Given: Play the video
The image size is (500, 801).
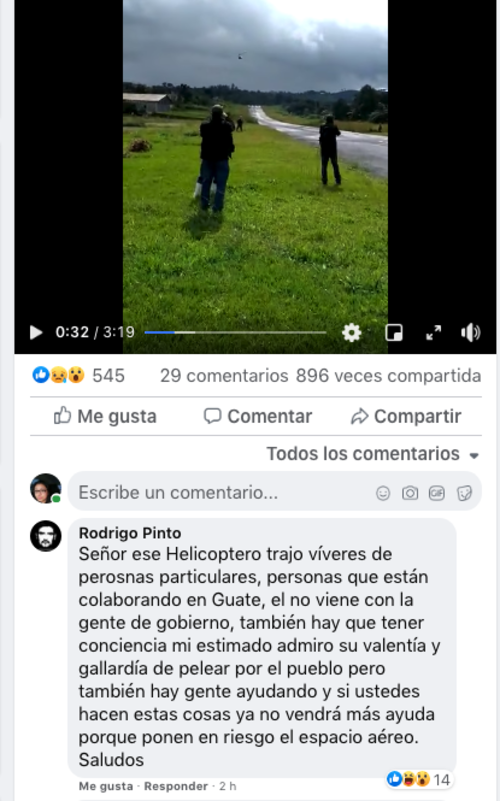Looking at the screenshot, I should [x=36, y=333].
